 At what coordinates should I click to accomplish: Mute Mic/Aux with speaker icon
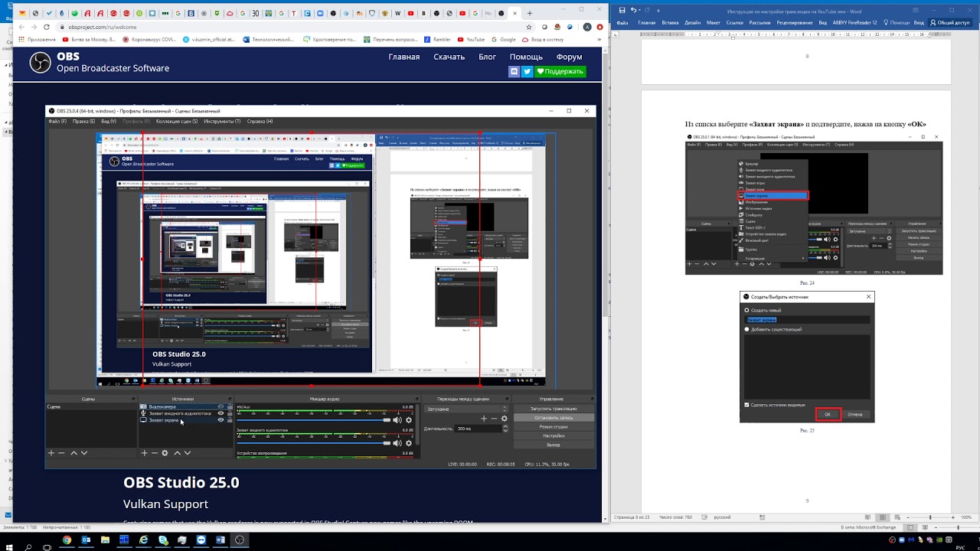(397, 420)
